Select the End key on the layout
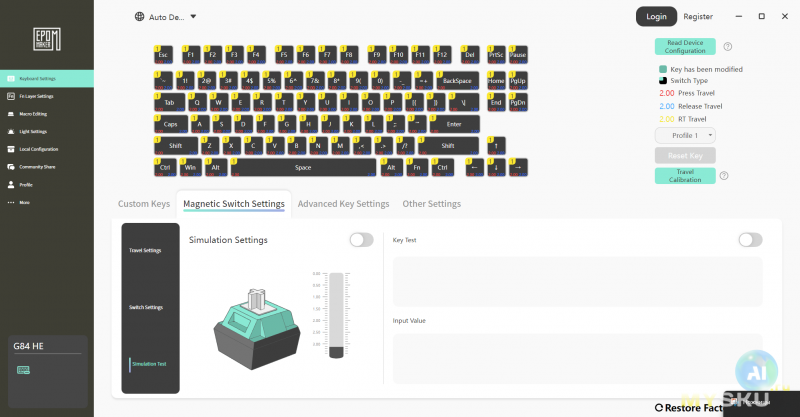This screenshot has width=800, height=417. (496, 103)
